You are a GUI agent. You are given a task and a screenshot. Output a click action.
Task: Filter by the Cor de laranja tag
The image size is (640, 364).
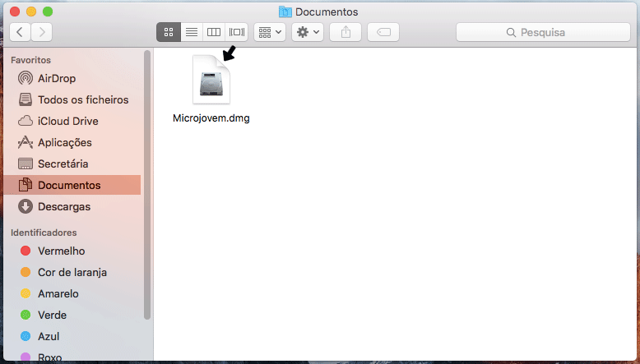click(x=72, y=272)
